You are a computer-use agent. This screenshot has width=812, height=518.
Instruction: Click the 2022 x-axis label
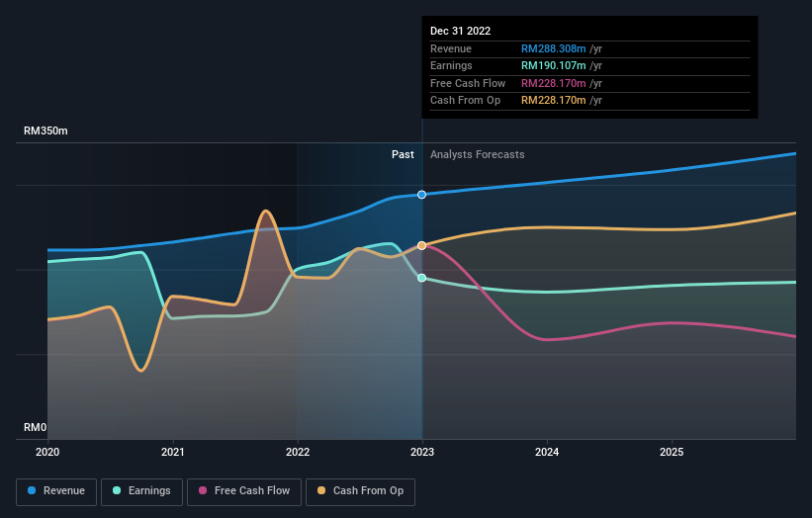(x=298, y=452)
